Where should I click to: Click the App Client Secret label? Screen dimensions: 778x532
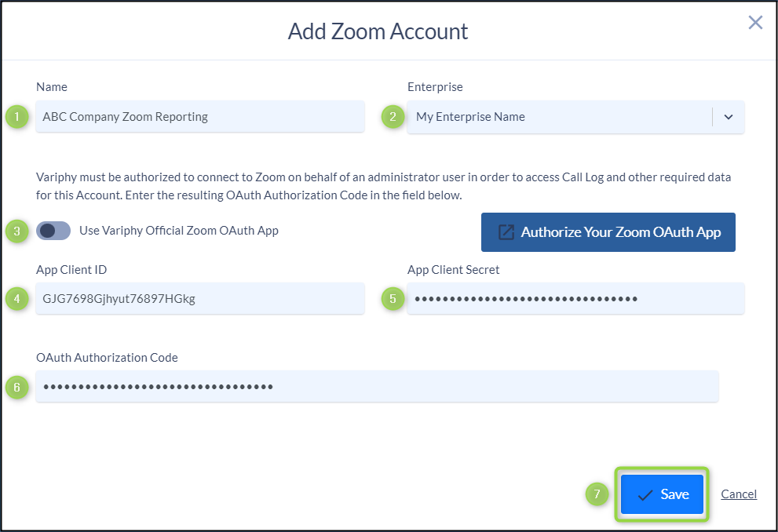[x=454, y=270]
